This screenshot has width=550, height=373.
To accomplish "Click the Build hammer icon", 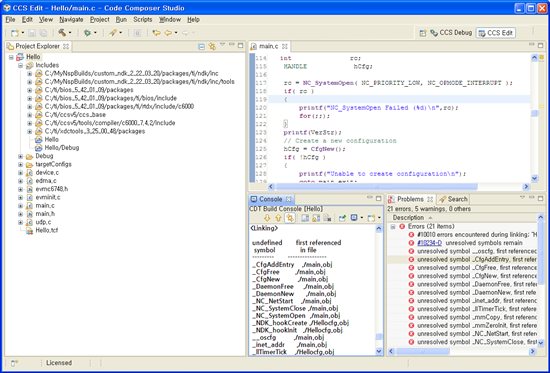I will [x=62, y=33].
